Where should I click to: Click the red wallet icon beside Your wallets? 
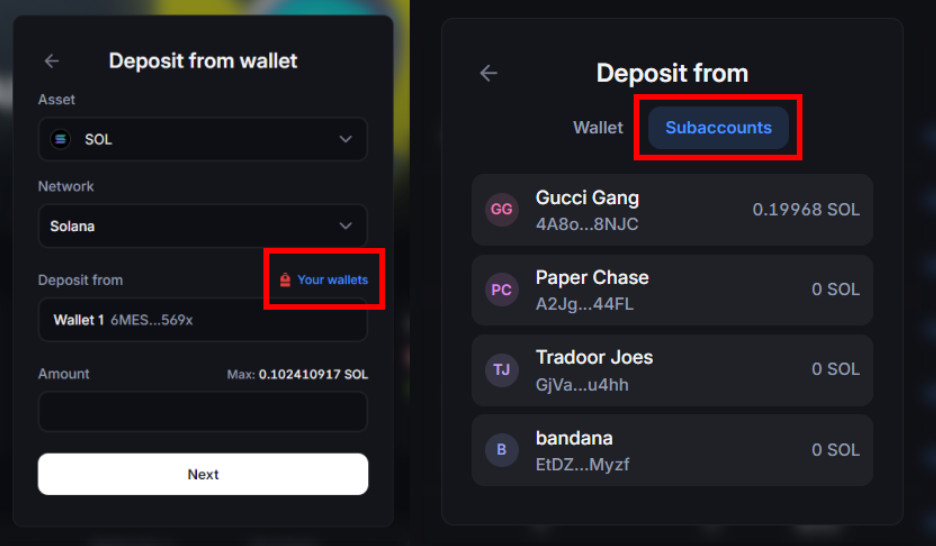(x=285, y=280)
